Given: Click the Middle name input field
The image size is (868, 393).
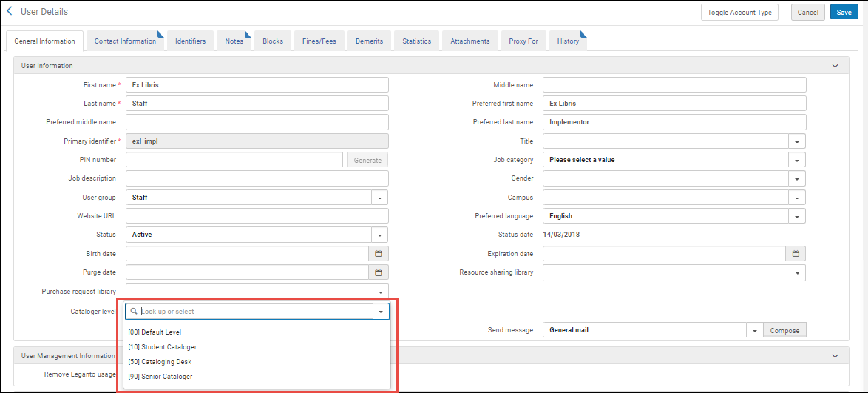Looking at the screenshot, I should coord(674,85).
